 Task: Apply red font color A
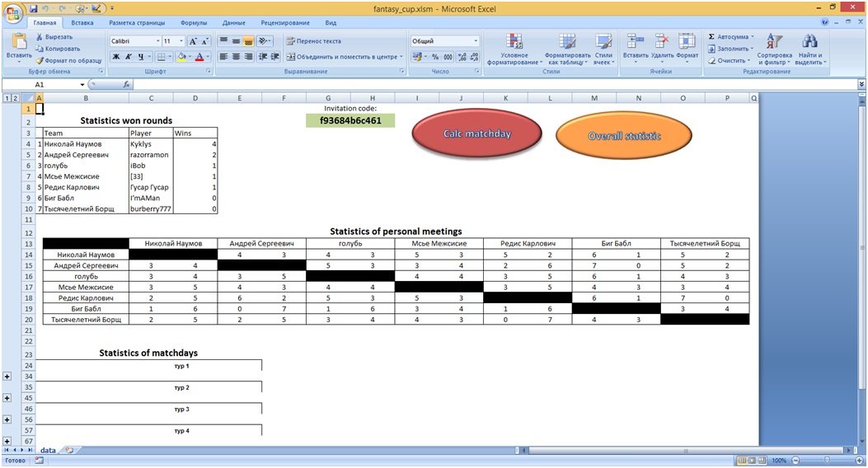[199, 56]
